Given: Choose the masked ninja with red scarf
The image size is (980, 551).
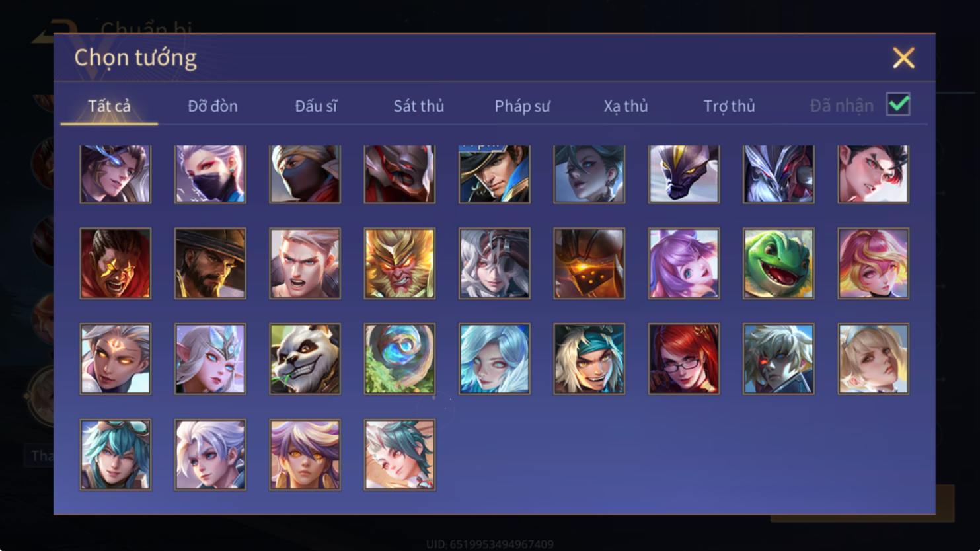Looking at the screenshot, I should point(305,174).
